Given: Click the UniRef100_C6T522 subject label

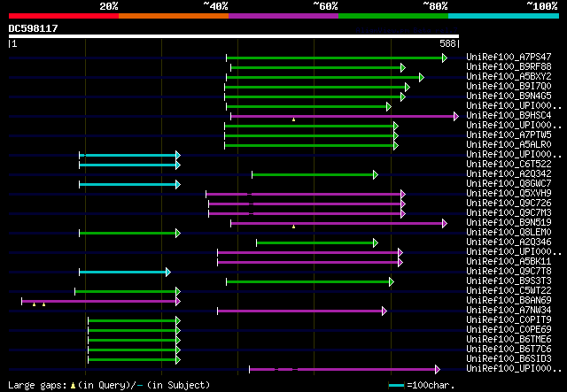Looking at the screenshot, I should pyautogui.click(x=509, y=164).
